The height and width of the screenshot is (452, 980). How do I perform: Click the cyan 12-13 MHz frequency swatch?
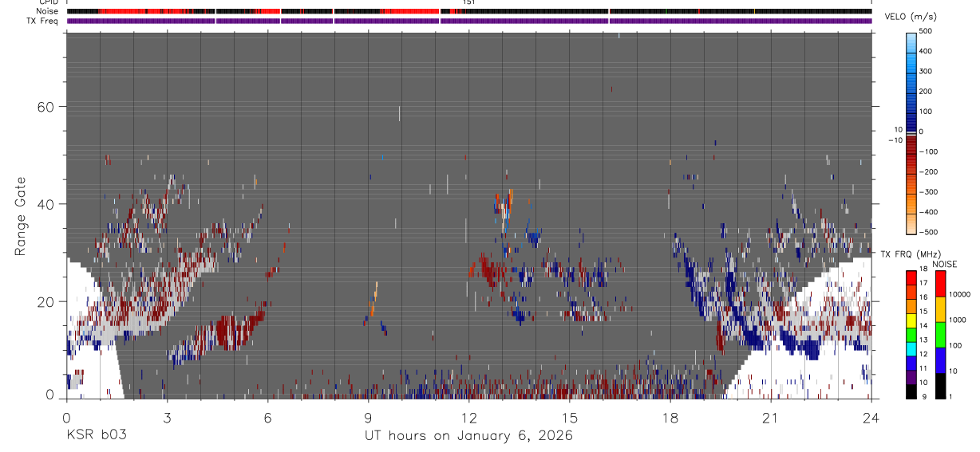click(911, 348)
